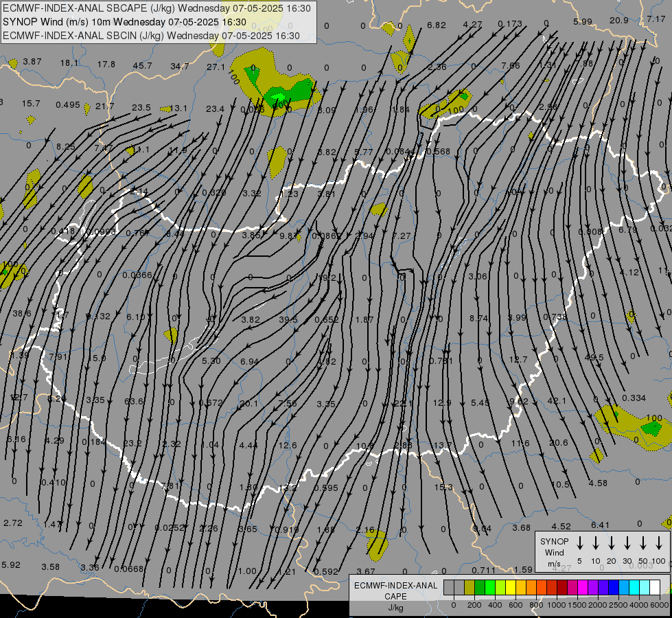Click the 45.7 value on the map
The image size is (672, 618).
(142, 66)
